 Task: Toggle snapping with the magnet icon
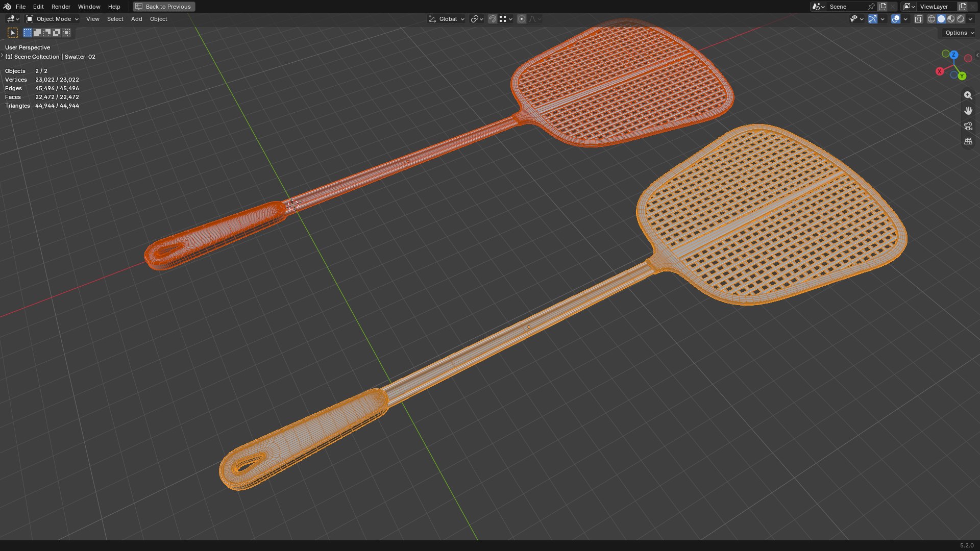tap(492, 19)
